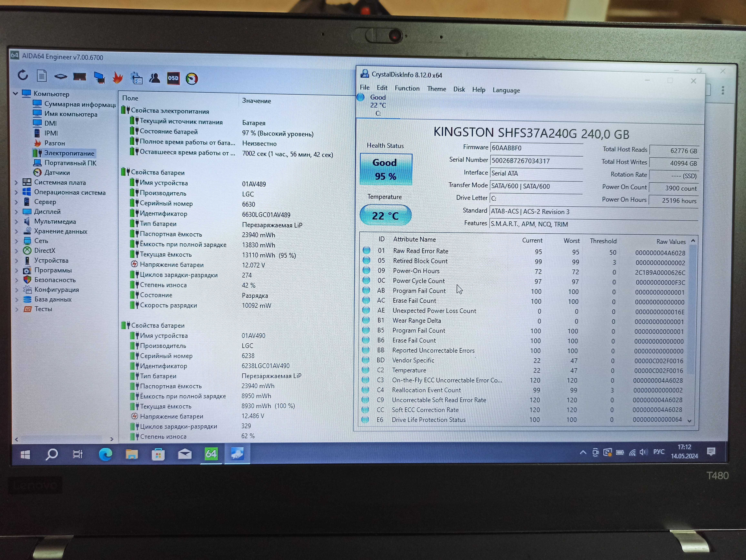This screenshot has width=746, height=560.
Task: Click the AIDA64 taskbar icon
Action: tap(211, 454)
